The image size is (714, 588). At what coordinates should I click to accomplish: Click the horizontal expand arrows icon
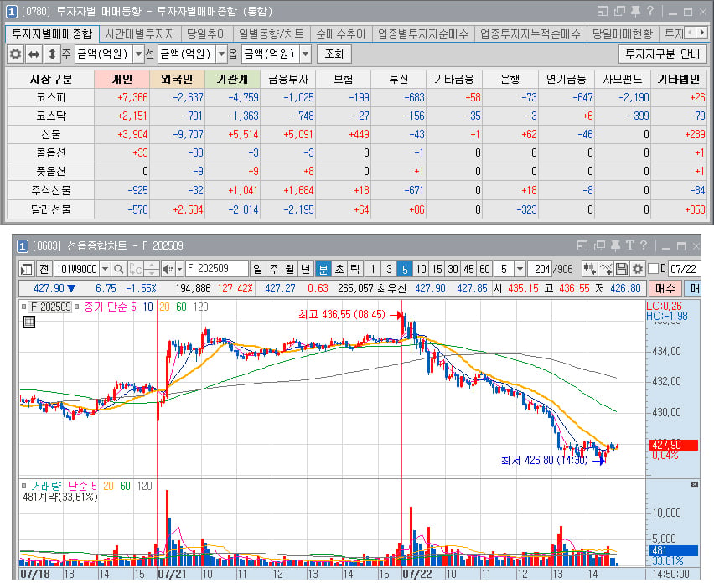tap(34, 54)
